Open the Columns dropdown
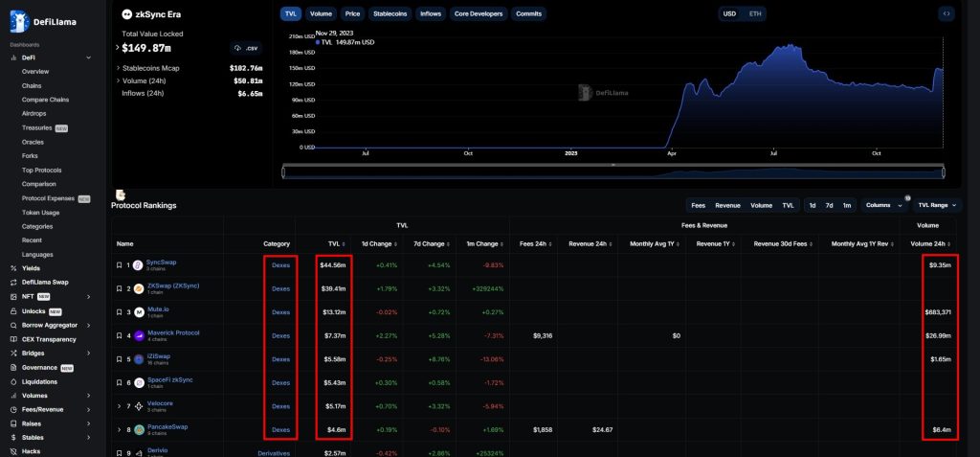Screen dimensions: 980x457 [x=882, y=205]
